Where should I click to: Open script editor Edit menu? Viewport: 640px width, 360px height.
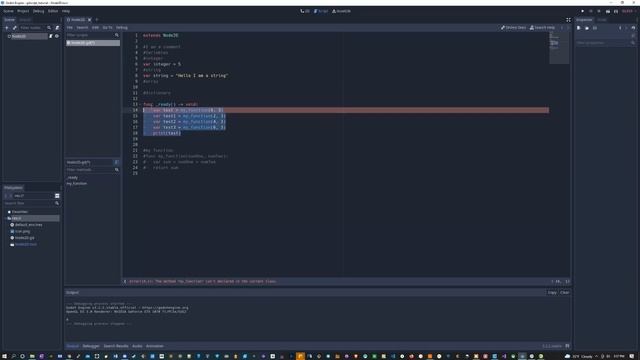click(95, 28)
